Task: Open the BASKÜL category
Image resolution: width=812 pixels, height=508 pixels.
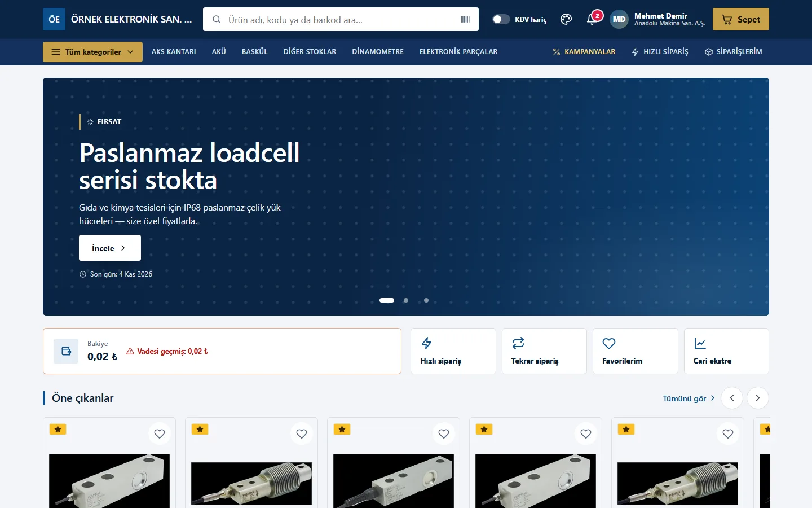Action: 255,52
